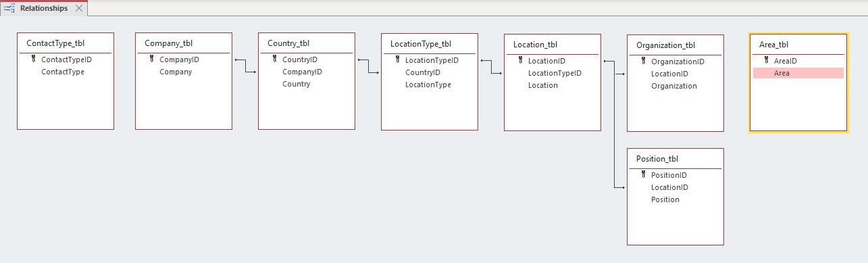Click the AreaID primary key icon
This screenshot has width=868, height=263.
pos(766,61)
